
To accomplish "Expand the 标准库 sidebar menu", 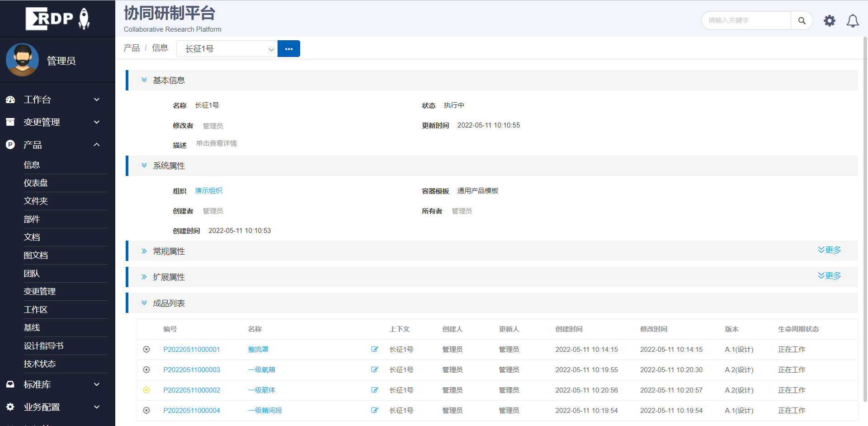I will (x=97, y=384).
